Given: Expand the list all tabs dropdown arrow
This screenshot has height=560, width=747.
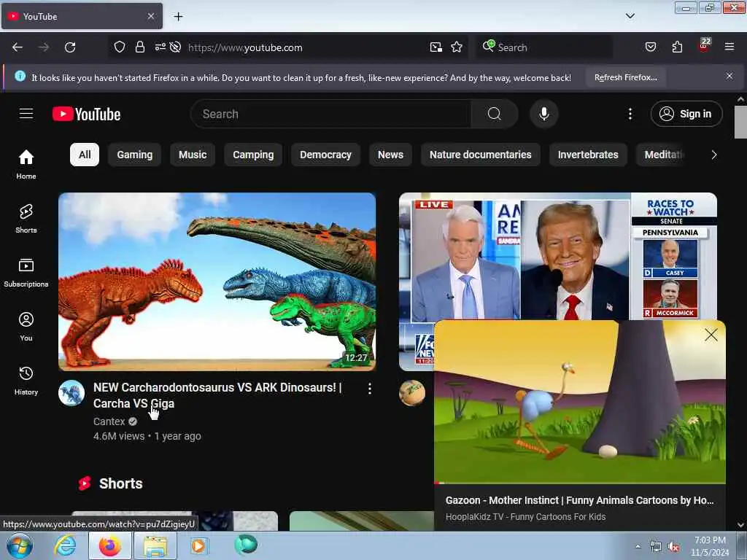Looking at the screenshot, I should pos(630,16).
